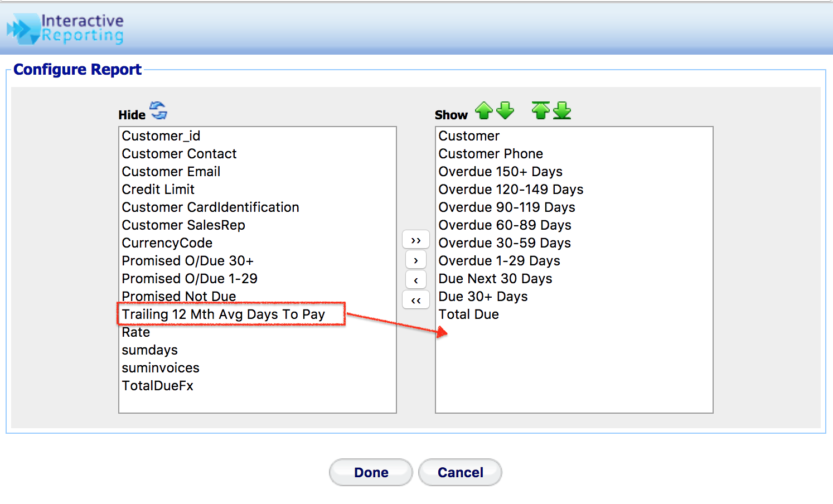Click the Done button
The height and width of the screenshot is (504, 833).
click(x=371, y=472)
